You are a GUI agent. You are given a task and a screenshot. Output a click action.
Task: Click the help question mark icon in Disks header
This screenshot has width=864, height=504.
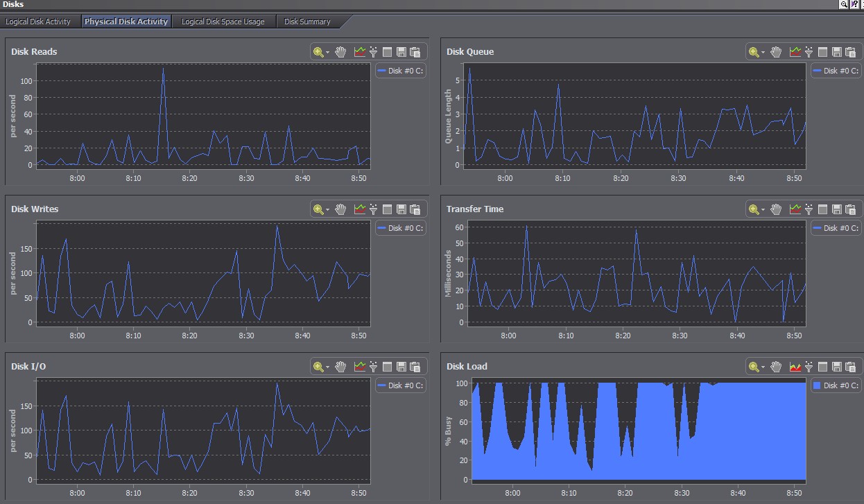[x=854, y=4]
